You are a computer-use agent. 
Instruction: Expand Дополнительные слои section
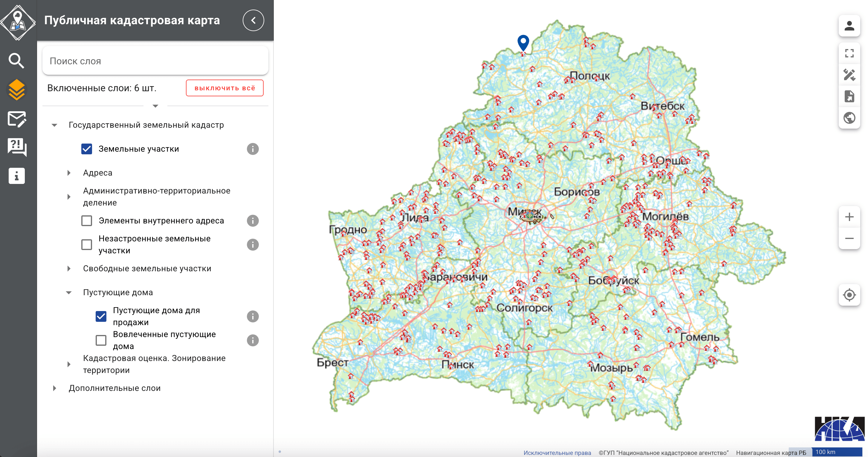tap(55, 388)
